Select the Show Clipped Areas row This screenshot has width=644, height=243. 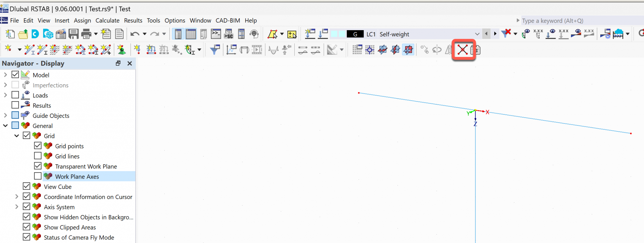70,227
